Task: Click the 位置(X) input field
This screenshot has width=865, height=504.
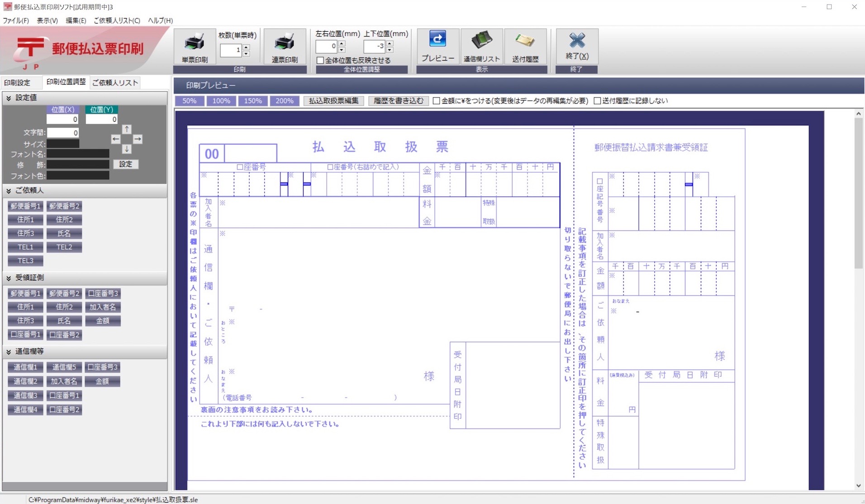Action: click(62, 119)
